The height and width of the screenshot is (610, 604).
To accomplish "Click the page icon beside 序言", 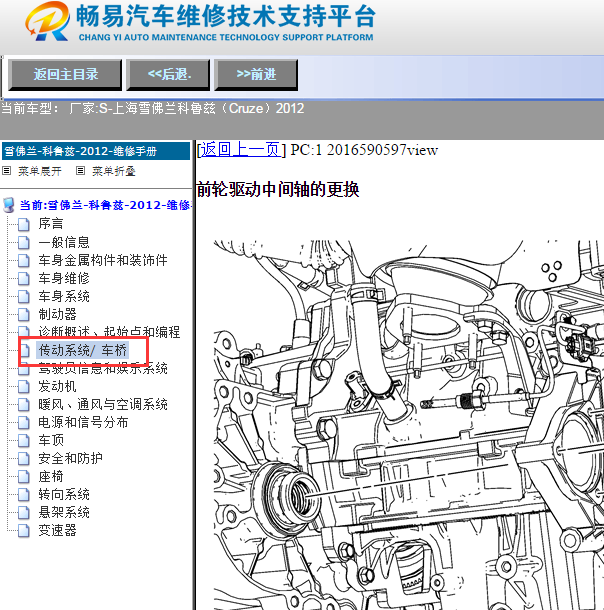I will [x=24, y=224].
